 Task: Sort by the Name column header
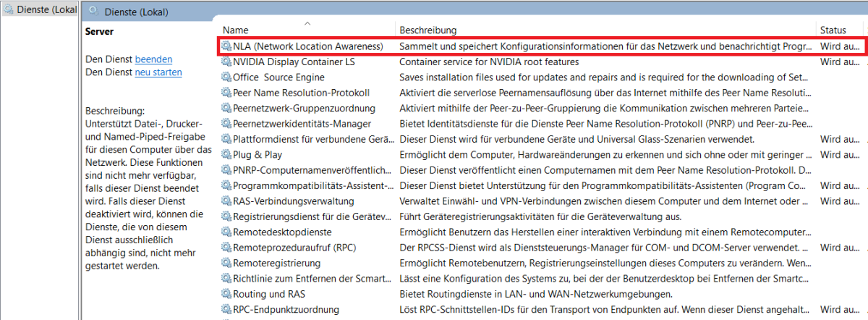236,30
